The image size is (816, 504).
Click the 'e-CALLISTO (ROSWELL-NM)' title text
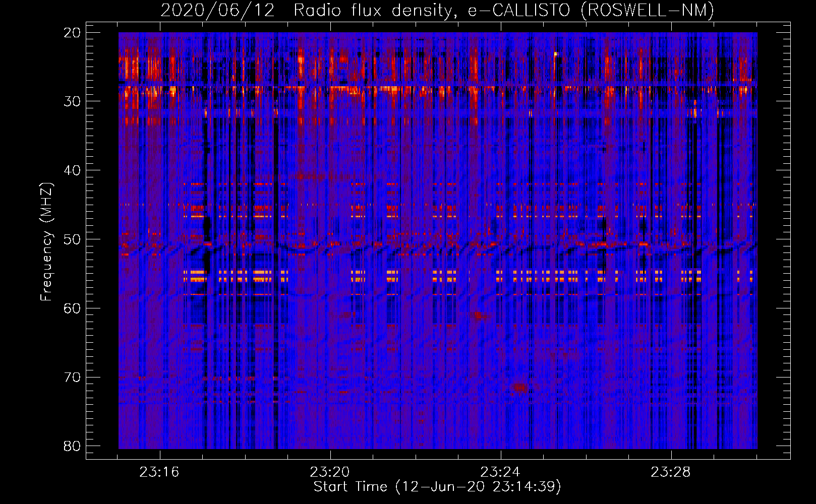tap(591, 11)
